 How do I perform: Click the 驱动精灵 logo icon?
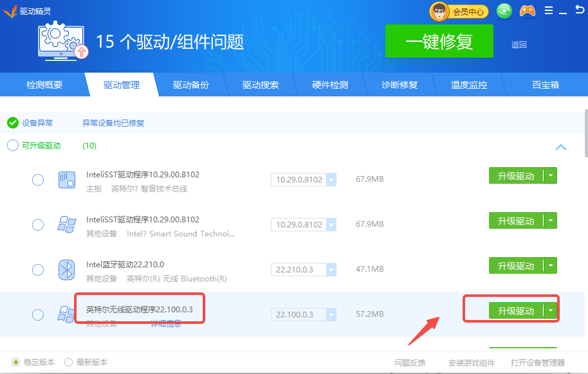pyautogui.click(x=10, y=11)
